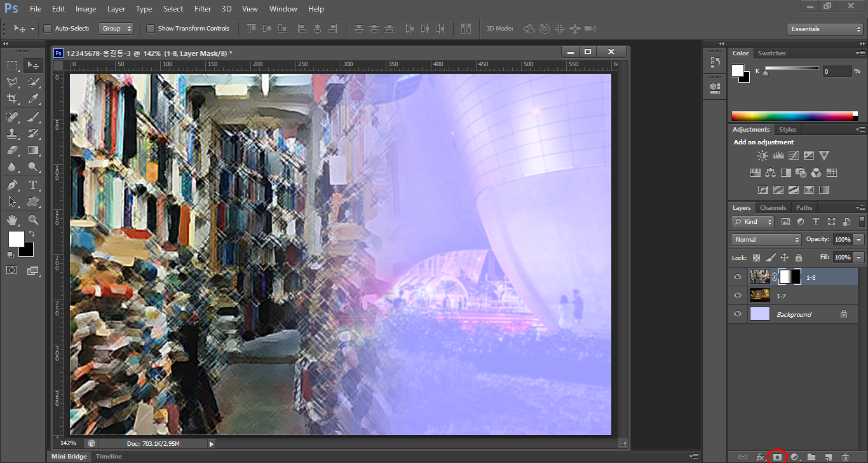Click the foreground color in Tools panel
868x463 pixels.
16,239
